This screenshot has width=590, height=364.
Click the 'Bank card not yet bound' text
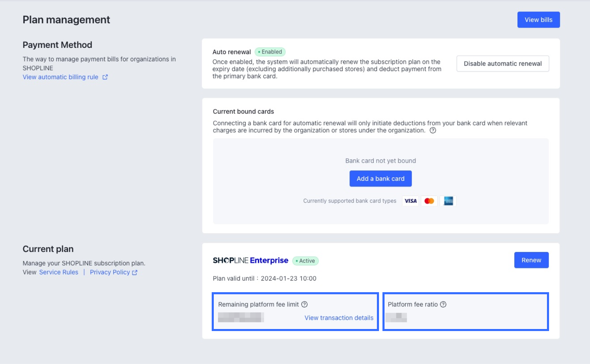pyautogui.click(x=380, y=161)
